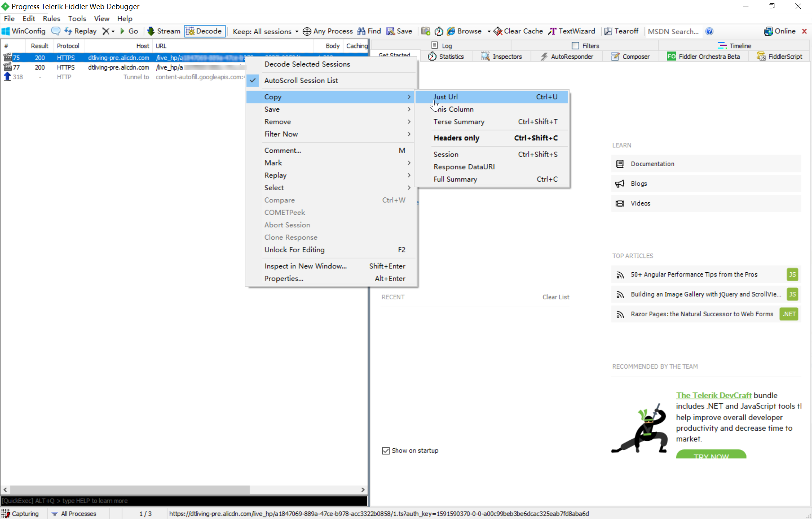
Task: Choose Just Url copy option
Action: [492, 97]
